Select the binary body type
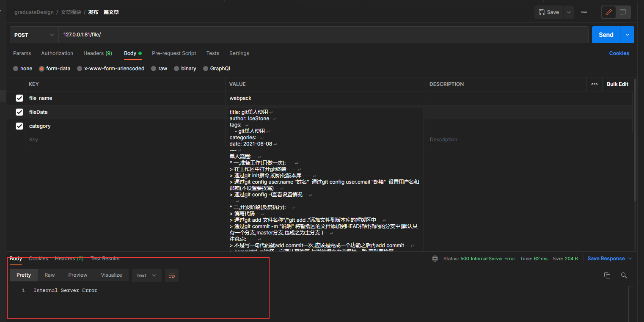 pos(185,69)
